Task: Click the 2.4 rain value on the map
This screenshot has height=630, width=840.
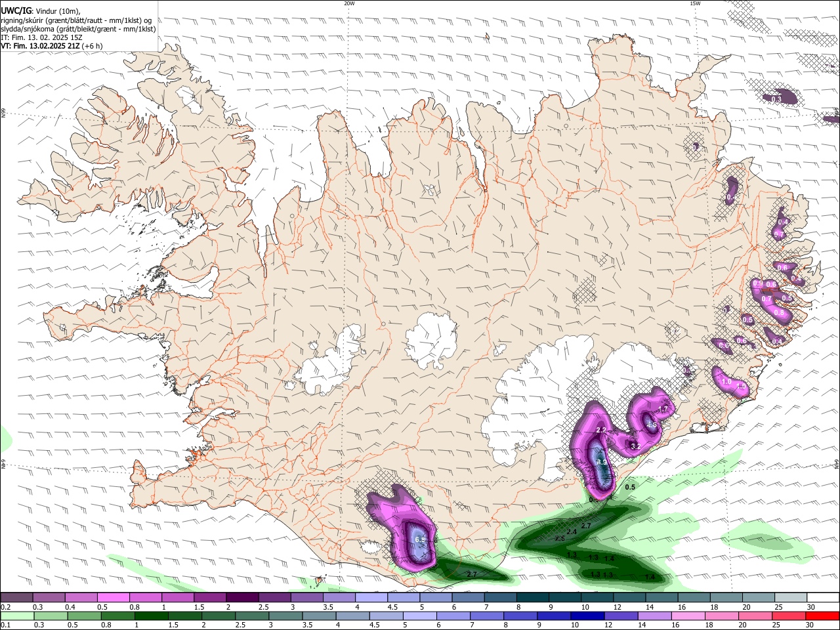Action: pyautogui.click(x=571, y=532)
